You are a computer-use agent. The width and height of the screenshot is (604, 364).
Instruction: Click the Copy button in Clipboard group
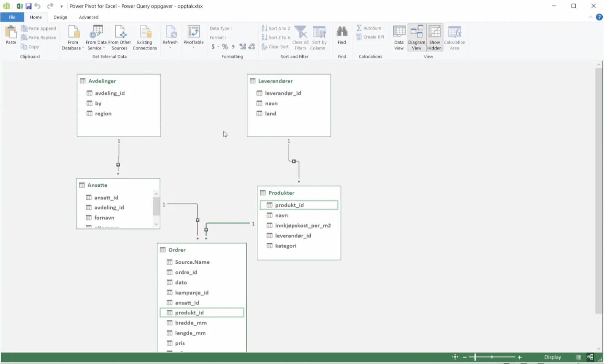coord(30,47)
